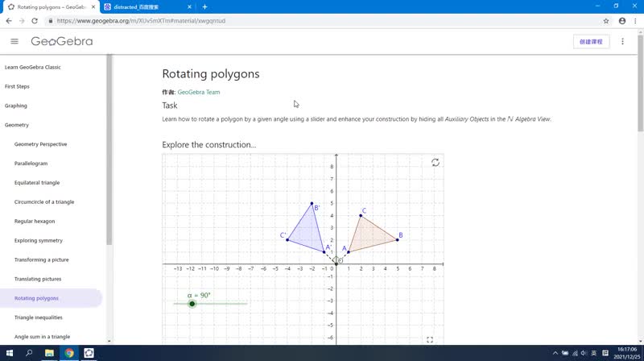Image resolution: width=644 pixels, height=361 pixels.
Task: Click the 创建课程 button
Action: tap(591, 42)
